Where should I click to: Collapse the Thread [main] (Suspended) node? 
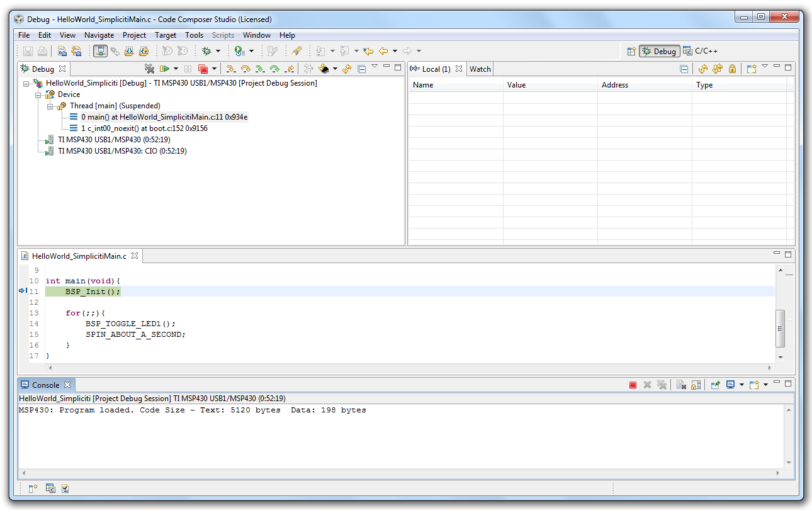click(50, 106)
